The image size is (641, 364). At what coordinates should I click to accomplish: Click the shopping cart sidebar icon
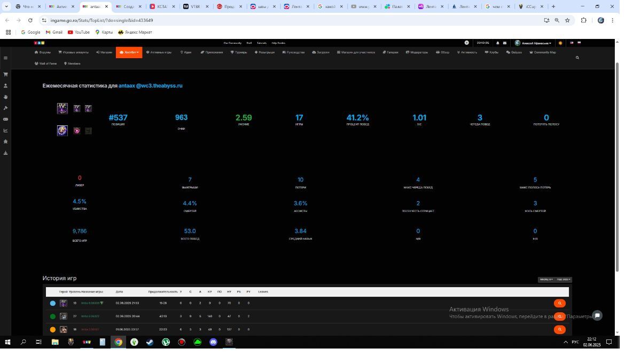pos(5,74)
